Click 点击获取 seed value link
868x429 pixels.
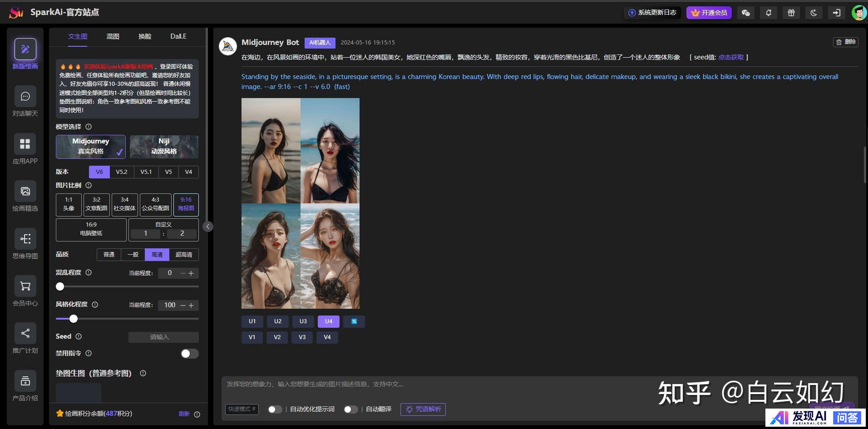tap(731, 57)
